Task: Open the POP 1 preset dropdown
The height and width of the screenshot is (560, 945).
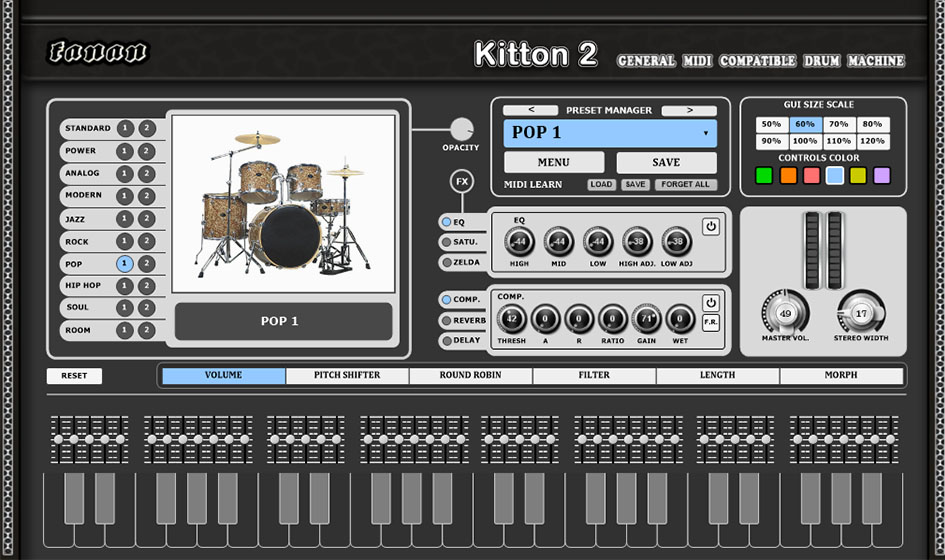Action: [x=610, y=133]
